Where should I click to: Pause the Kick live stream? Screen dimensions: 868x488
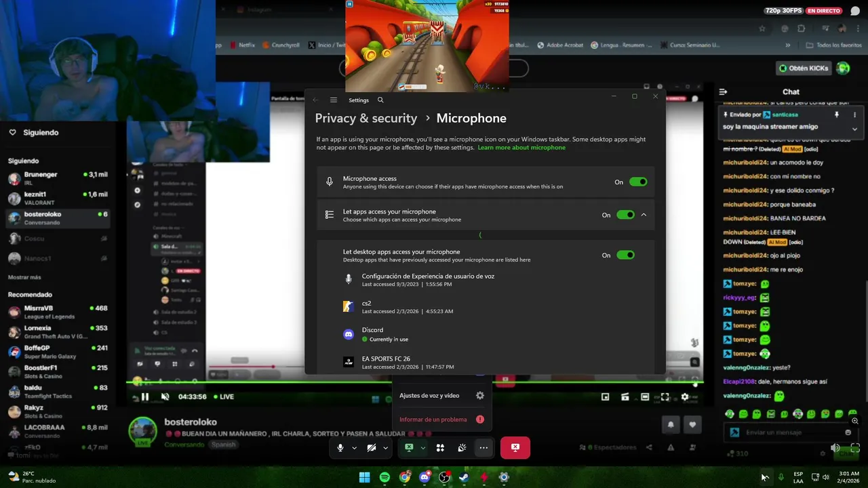[145, 396]
